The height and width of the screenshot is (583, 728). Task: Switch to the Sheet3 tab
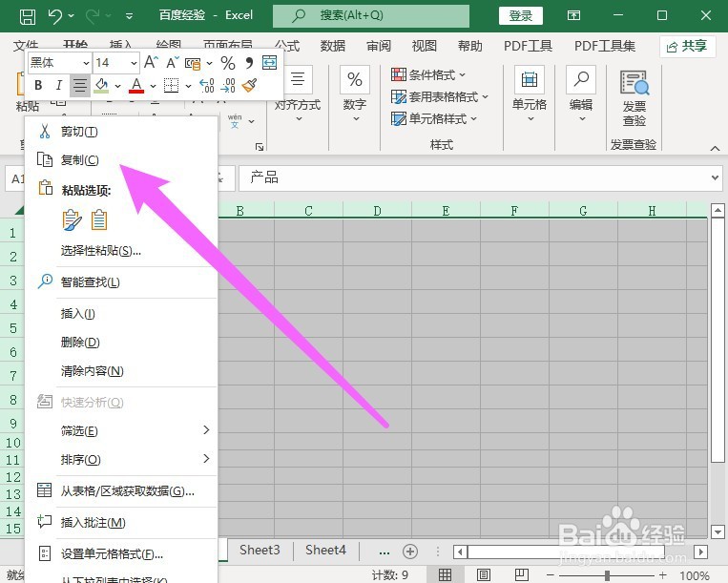pyautogui.click(x=260, y=551)
